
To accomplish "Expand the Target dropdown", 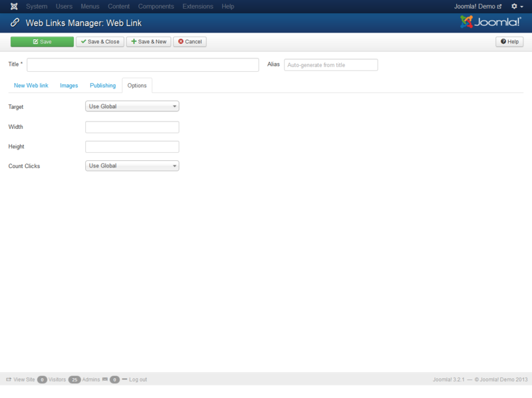I will (132, 106).
